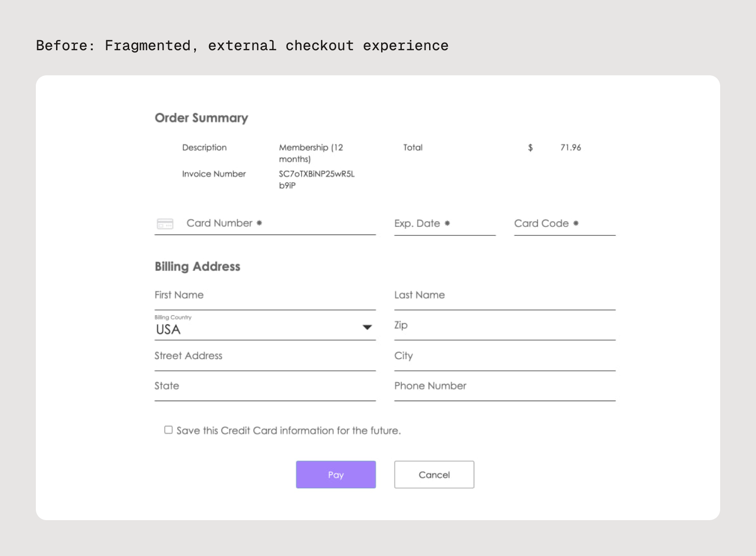Click the Cancel button

[x=434, y=474]
